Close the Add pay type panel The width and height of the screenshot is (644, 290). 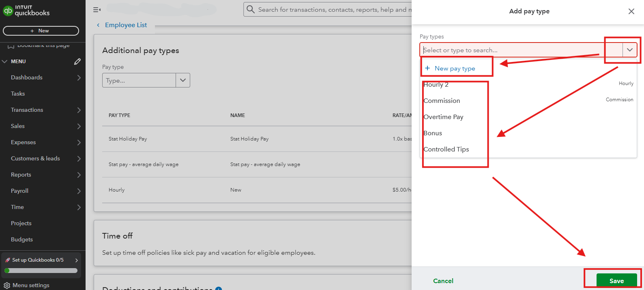(x=631, y=11)
